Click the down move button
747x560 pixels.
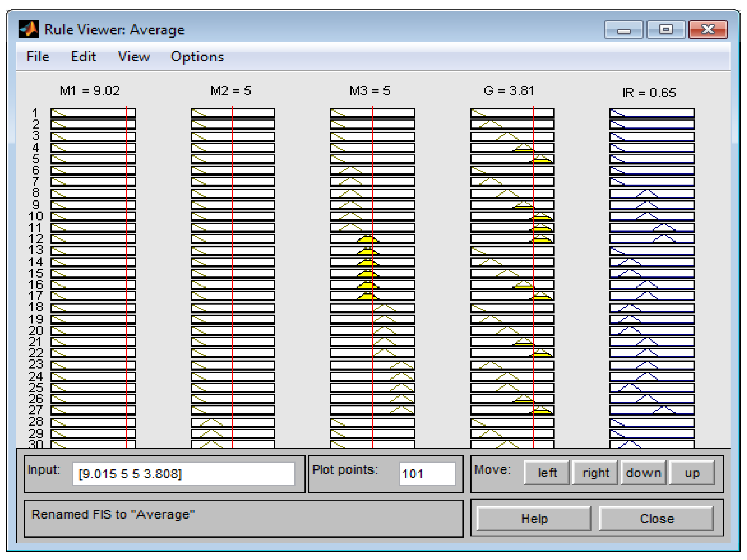point(644,473)
